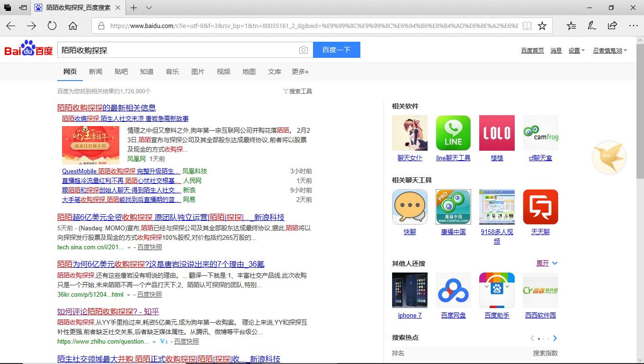Click the 百度助手 app icon
This screenshot has height=364, width=644.
(497, 290)
